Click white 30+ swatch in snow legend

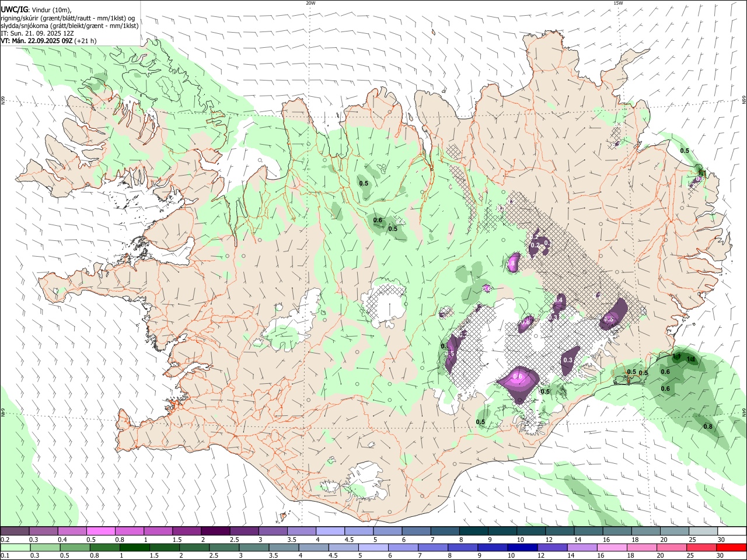tap(732, 531)
